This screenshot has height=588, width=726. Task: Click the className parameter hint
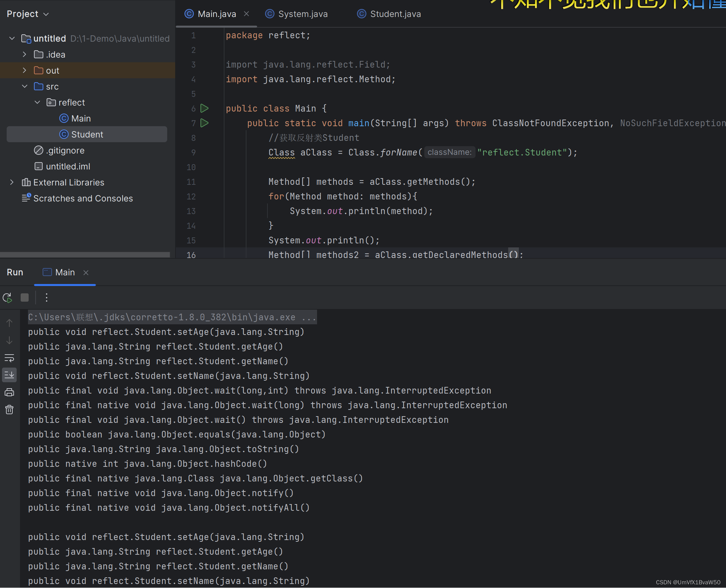[449, 152]
